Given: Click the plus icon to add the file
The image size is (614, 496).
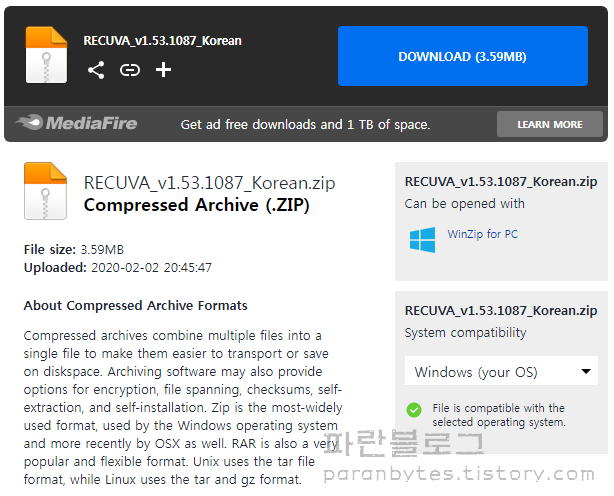Looking at the screenshot, I should point(163,70).
